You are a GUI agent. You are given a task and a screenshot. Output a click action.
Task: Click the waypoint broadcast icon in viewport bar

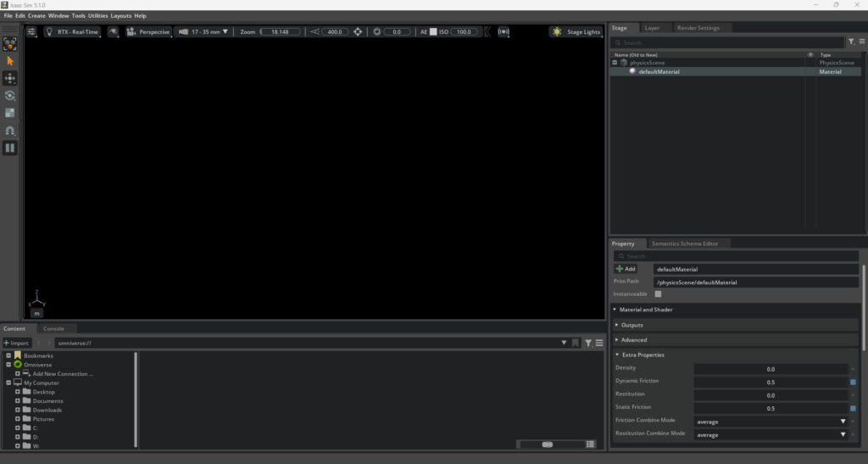point(504,31)
